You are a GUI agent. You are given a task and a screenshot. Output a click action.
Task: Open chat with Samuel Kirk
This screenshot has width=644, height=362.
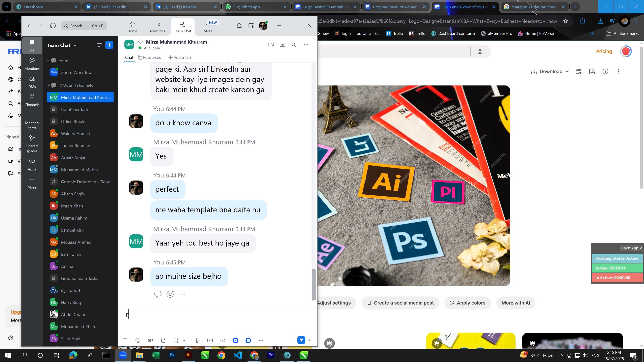pyautogui.click(x=80, y=230)
